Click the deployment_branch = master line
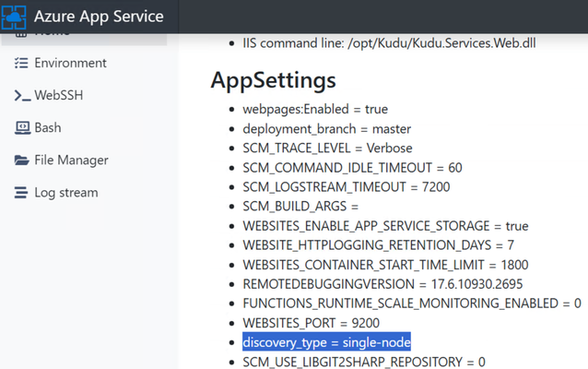Screen dimensions: 588x369 pyautogui.click(x=326, y=129)
